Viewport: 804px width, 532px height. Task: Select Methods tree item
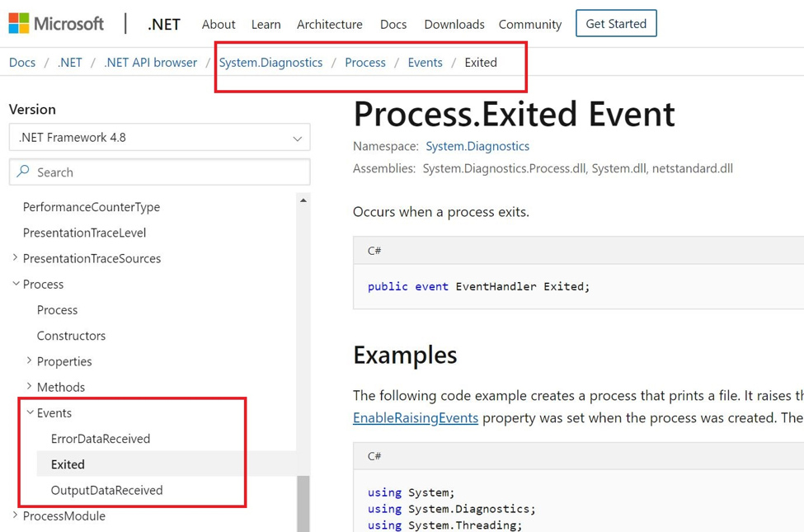pos(60,388)
